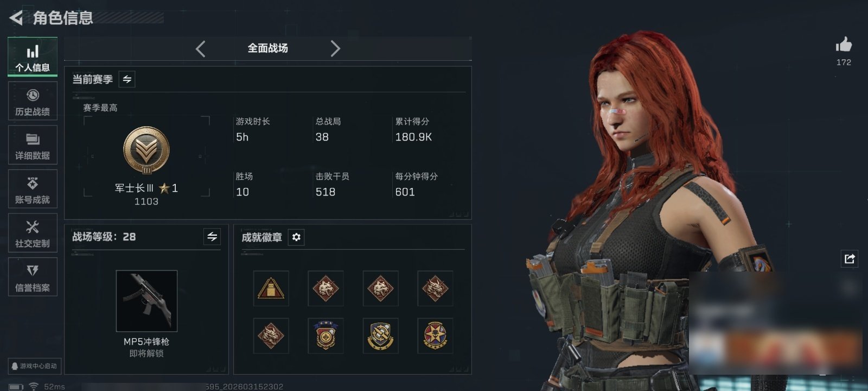Select the red star round badge
This screenshot has height=391, width=868.
pos(435,336)
